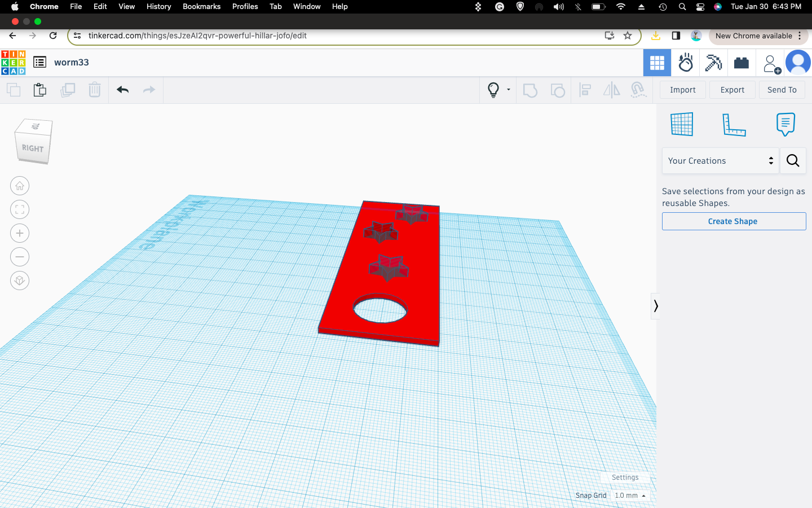Select the Ruler tool icon
The width and height of the screenshot is (812, 508).
(734, 124)
